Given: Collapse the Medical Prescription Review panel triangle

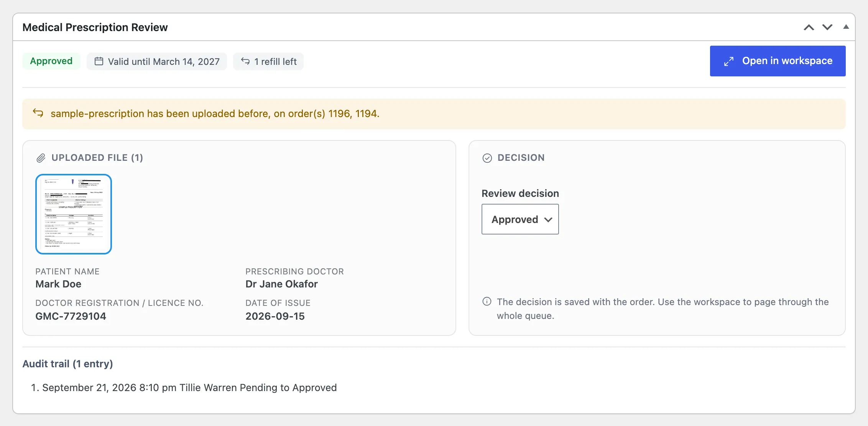Looking at the screenshot, I should [846, 27].
